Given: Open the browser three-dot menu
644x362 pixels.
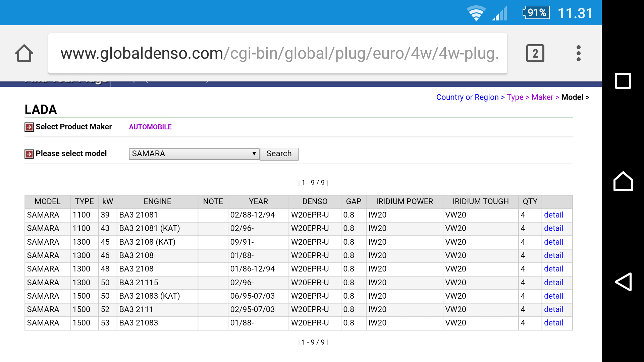Looking at the screenshot, I should click(x=578, y=53).
